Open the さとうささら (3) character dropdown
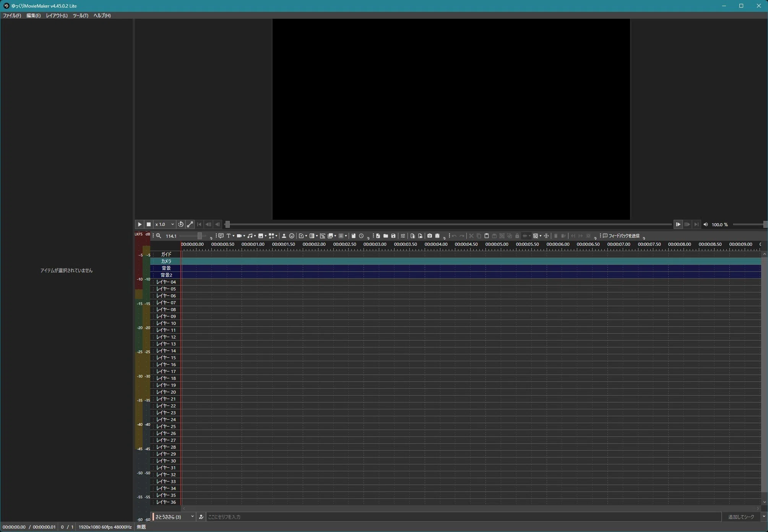Screen dimensions: 768x532 [174, 517]
